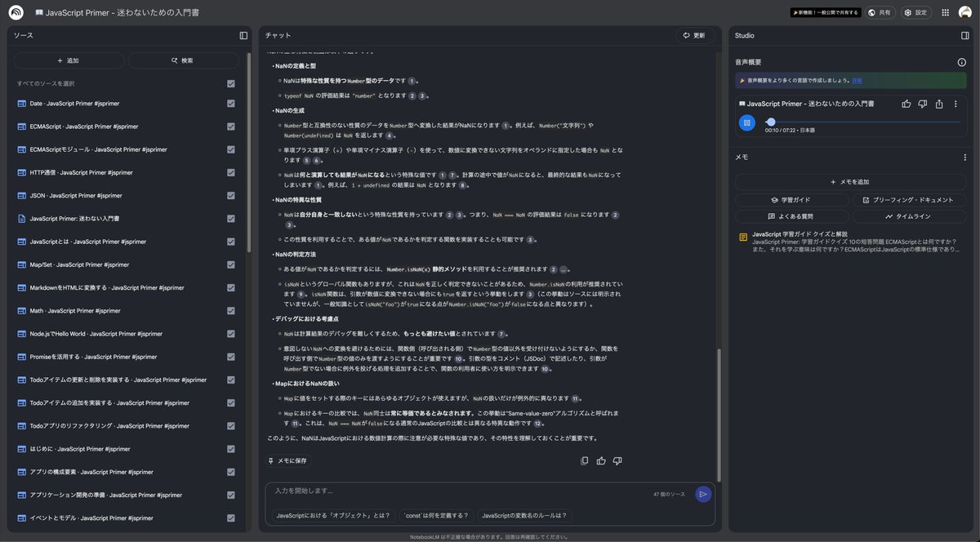Click the NotebookLM logo icon
This screenshot has width=980, height=542.
(16, 12)
